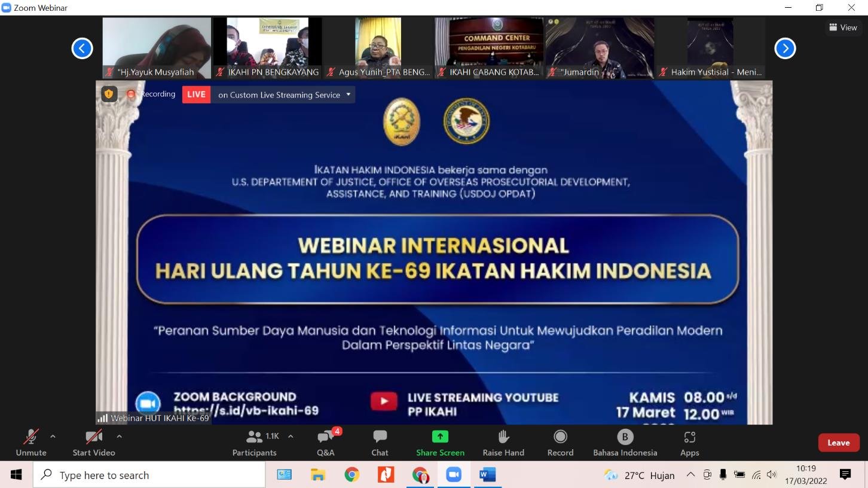Screen dimensions: 868x488
Task: Open the Q&A panel
Action: click(x=326, y=443)
